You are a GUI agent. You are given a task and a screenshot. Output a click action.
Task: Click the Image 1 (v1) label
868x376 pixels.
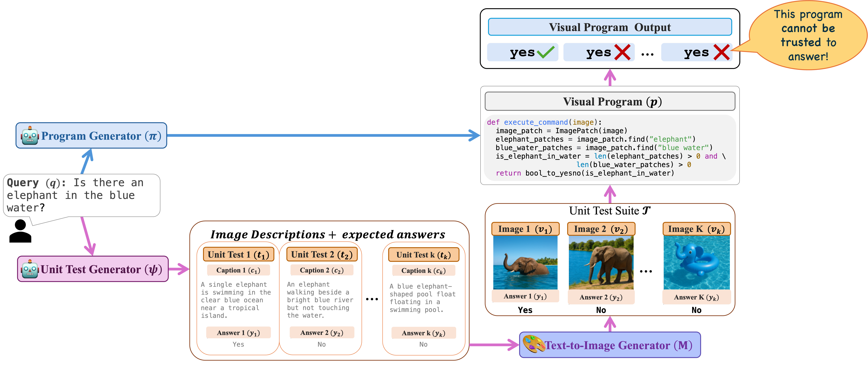coord(525,229)
